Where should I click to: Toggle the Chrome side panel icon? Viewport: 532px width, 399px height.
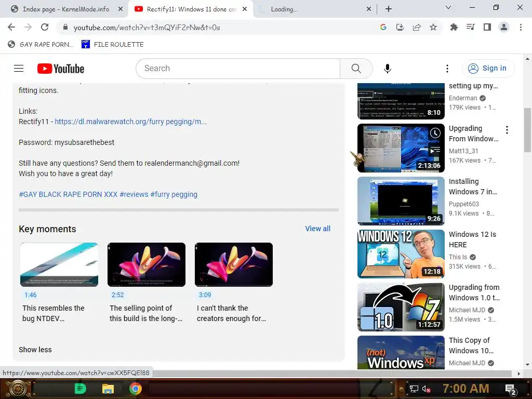(x=487, y=27)
